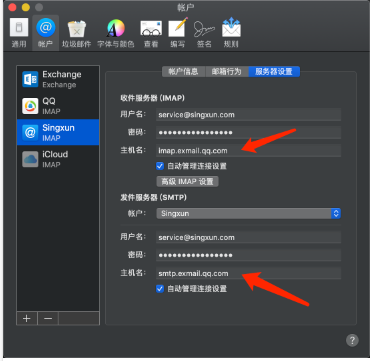376x361 pixels.
Task: Add a new account with plus button
Action: [27, 318]
